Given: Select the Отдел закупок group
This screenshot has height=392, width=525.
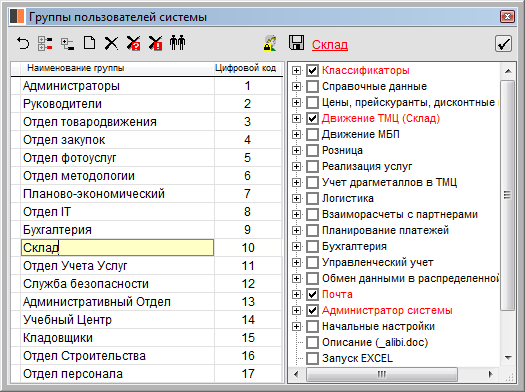Looking at the screenshot, I should 117,140.
